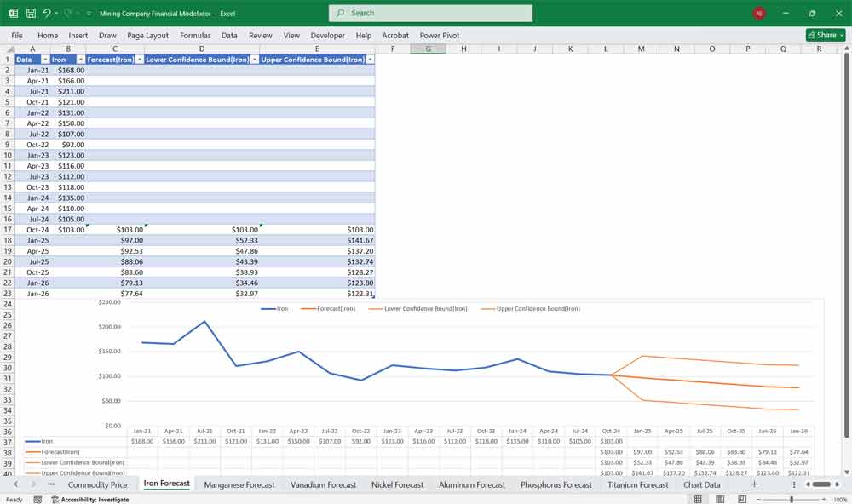This screenshot has height=504, width=852.
Task: Open the Page Layout ribbon tab
Action: coord(147,35)
